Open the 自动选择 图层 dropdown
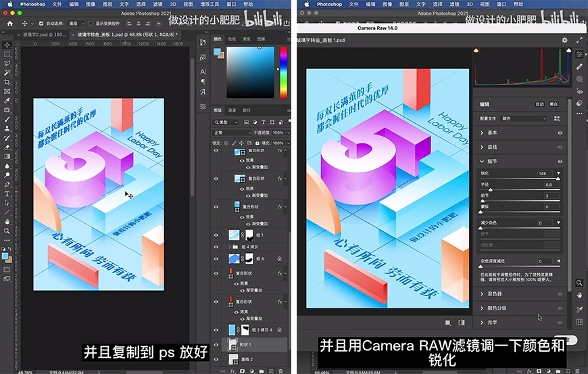588x374 pixels. (76, 23)
